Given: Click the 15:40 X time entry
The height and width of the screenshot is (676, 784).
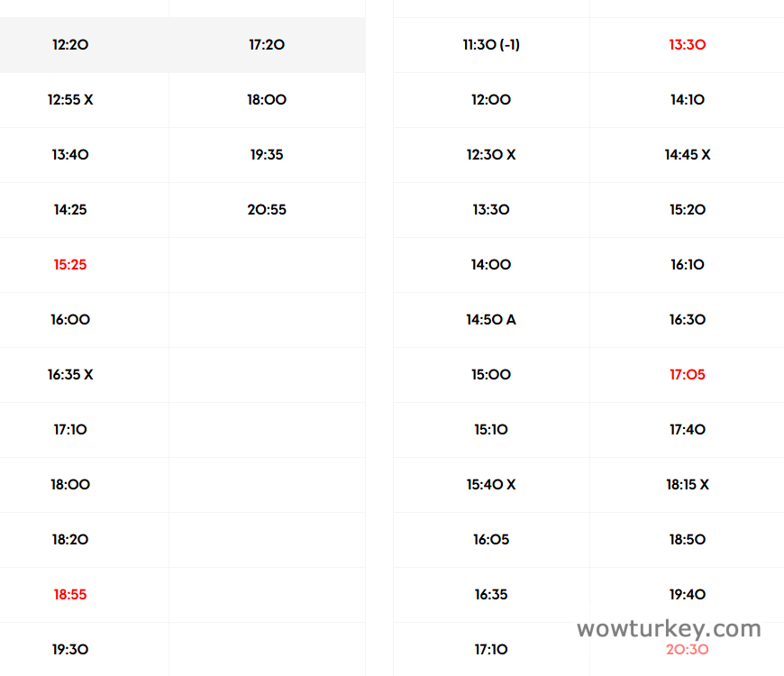Looking at the screenshot, I should pyautogui.click(x=491, y=485).
